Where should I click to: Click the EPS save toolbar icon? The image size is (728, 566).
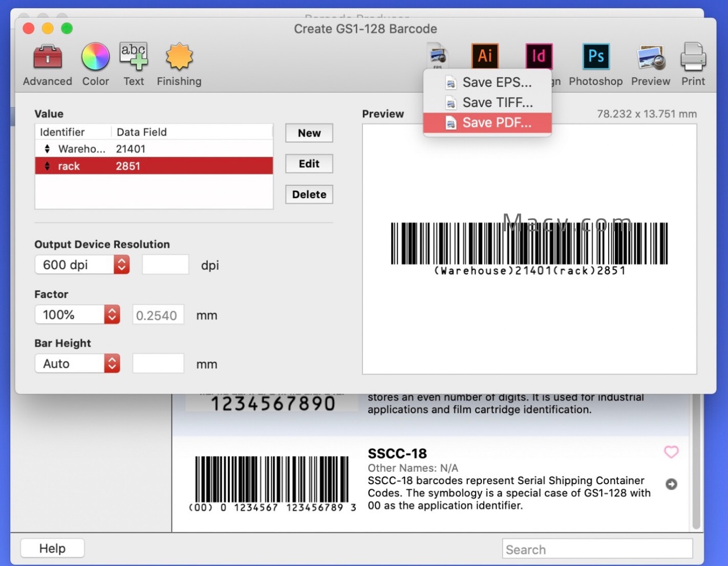pyautogui.click(x=438, y=56)
